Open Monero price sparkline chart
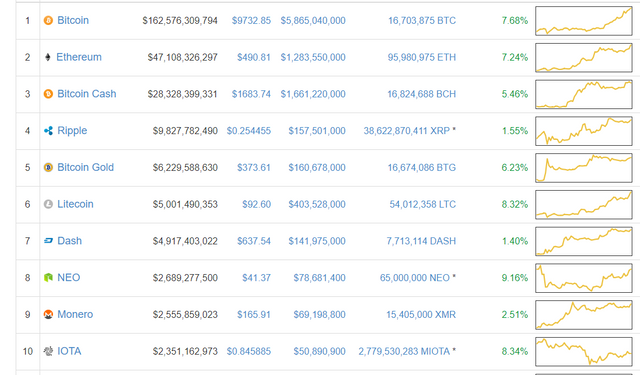 click(x=584, y=315)
